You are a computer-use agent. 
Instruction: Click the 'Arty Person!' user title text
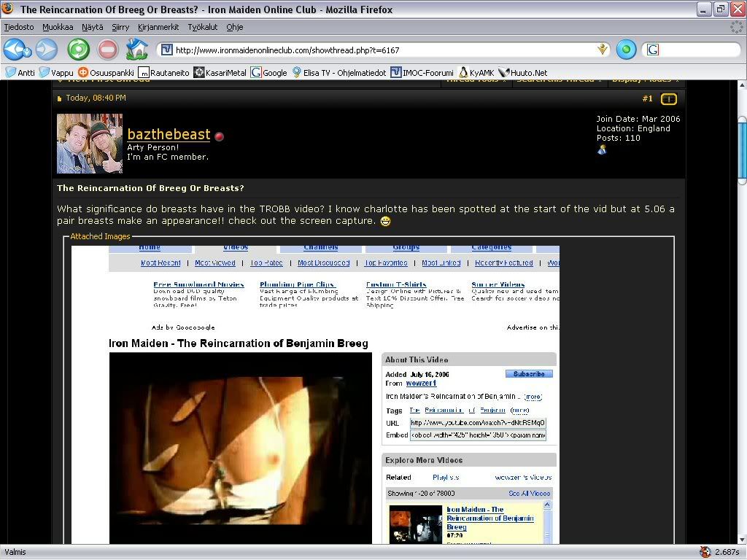(153, 147)
